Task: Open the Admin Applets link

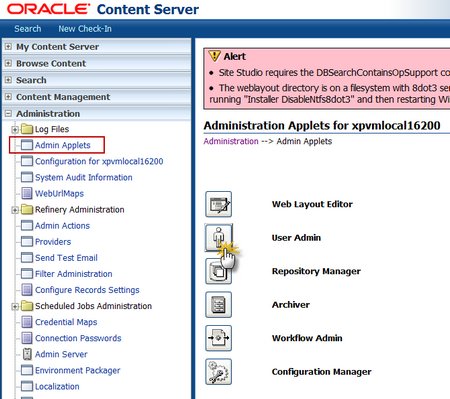Action: (63, 145)
